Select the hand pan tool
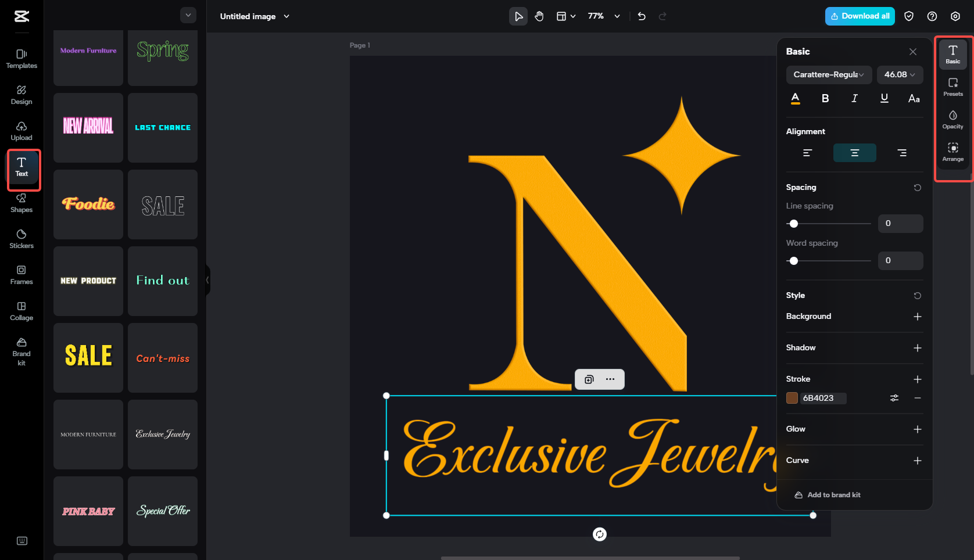974x560 pixels. pos(539,16)
